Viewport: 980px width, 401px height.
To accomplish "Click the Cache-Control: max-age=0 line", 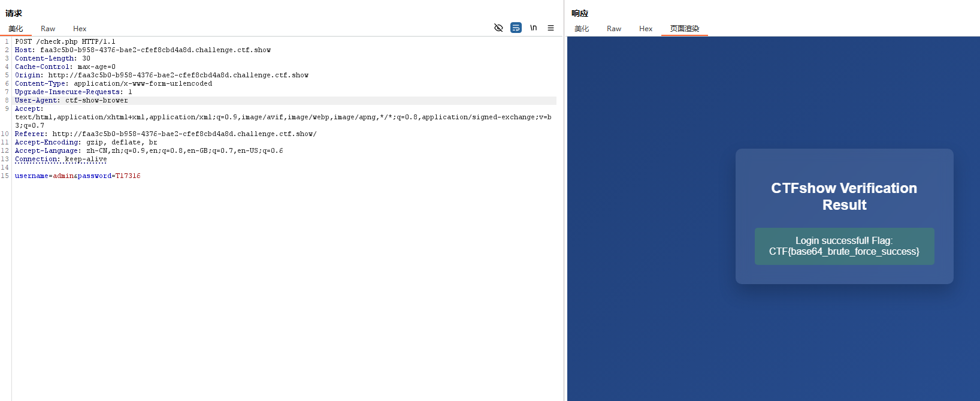I will click(x=65, y=67).
